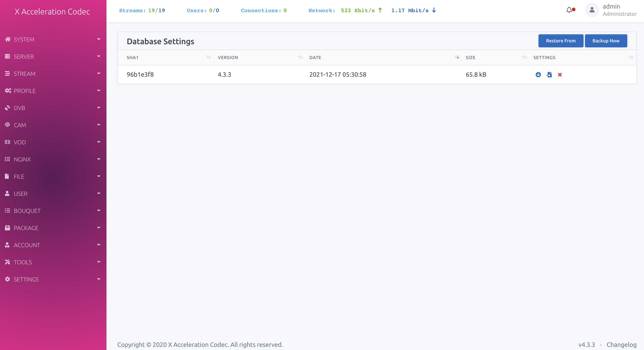Click the SYSTEM home icon in sidebar

click(x=7, y=39)
